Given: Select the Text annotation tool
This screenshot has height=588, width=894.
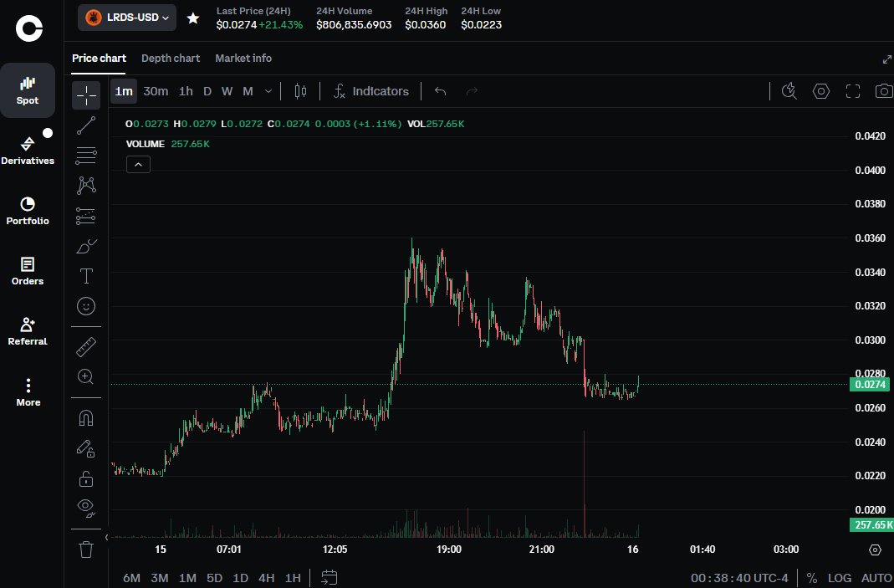Looking at the screenshot, I should (86, 276).
